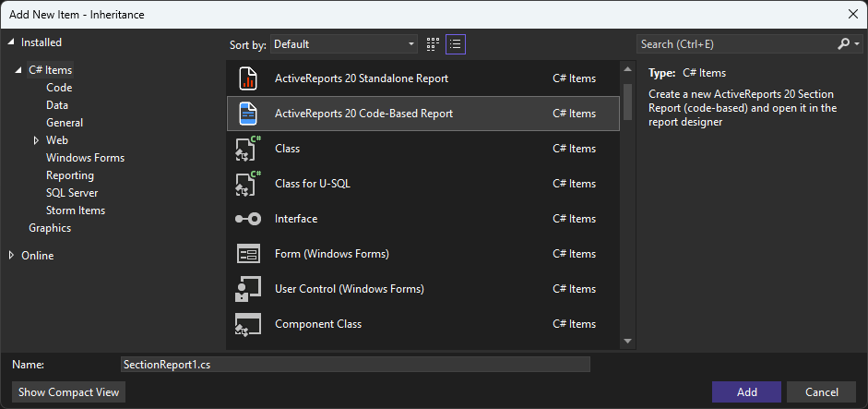
Task: Click the template list scroll down arrow
Action: 627,341
